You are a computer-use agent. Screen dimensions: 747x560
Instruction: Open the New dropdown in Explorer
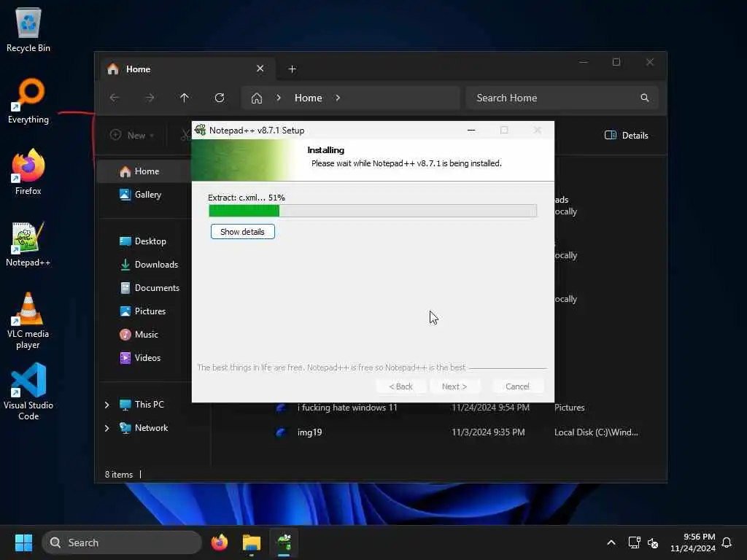tap(132, 135)
